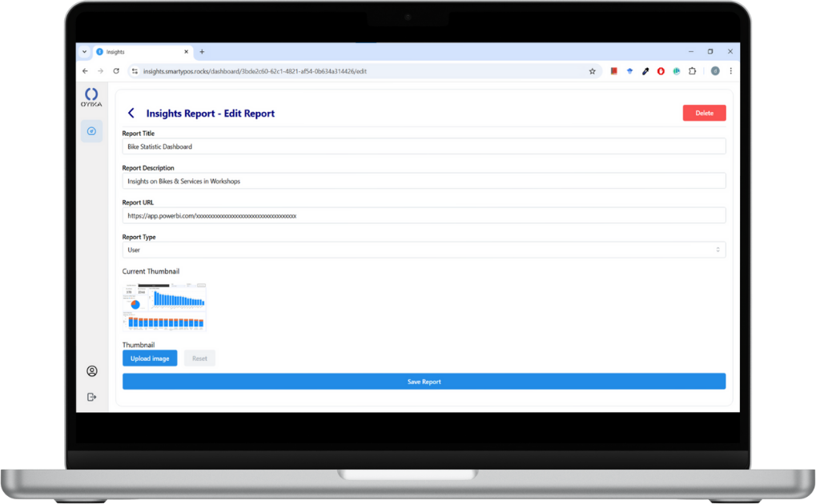Click the logout icon in sidebar
This screenshot has width=816, height=504.
point(92,397)
